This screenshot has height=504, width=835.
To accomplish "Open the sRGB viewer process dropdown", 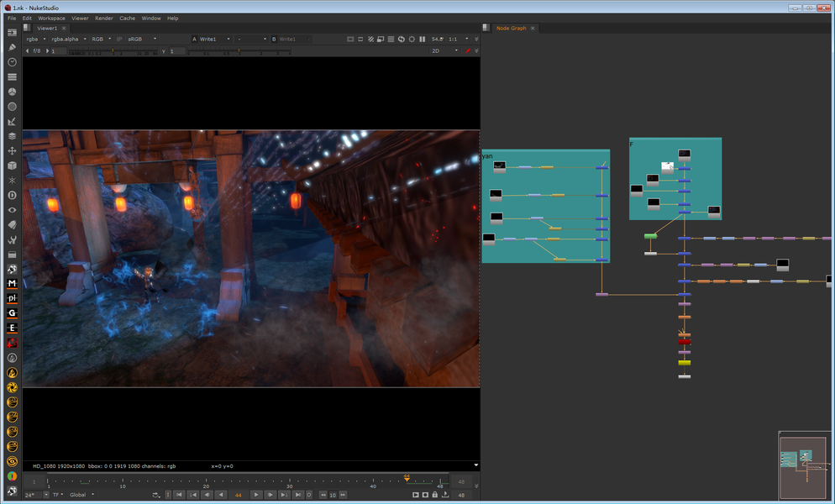I will (x=142, y=39).
